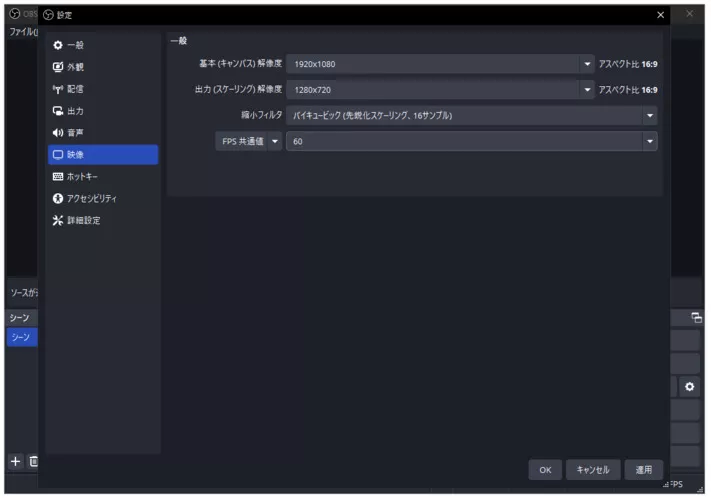Click the dock popout icon in OBS main window

point(696,318)
